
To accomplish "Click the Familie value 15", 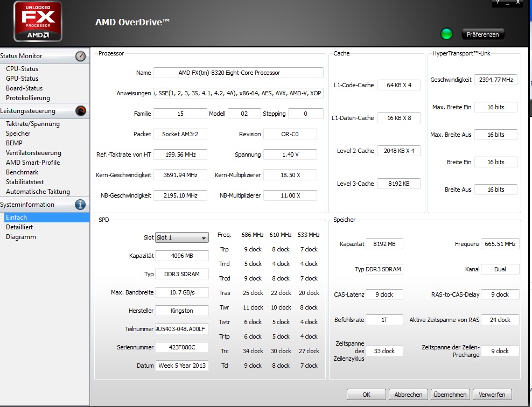I will coord(180,114).
